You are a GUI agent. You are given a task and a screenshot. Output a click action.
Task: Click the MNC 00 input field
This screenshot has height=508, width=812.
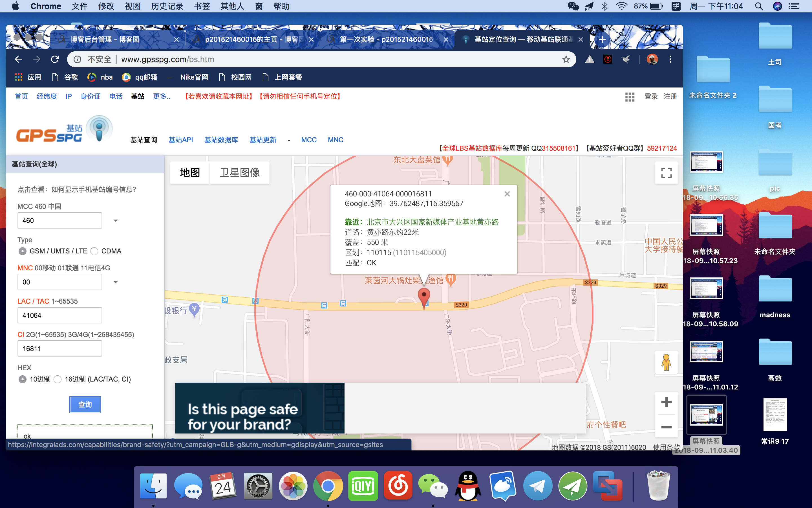click(x=60, y=282)
